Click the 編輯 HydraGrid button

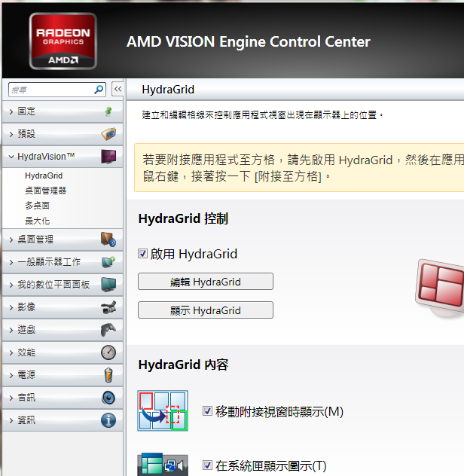point(206,282)
